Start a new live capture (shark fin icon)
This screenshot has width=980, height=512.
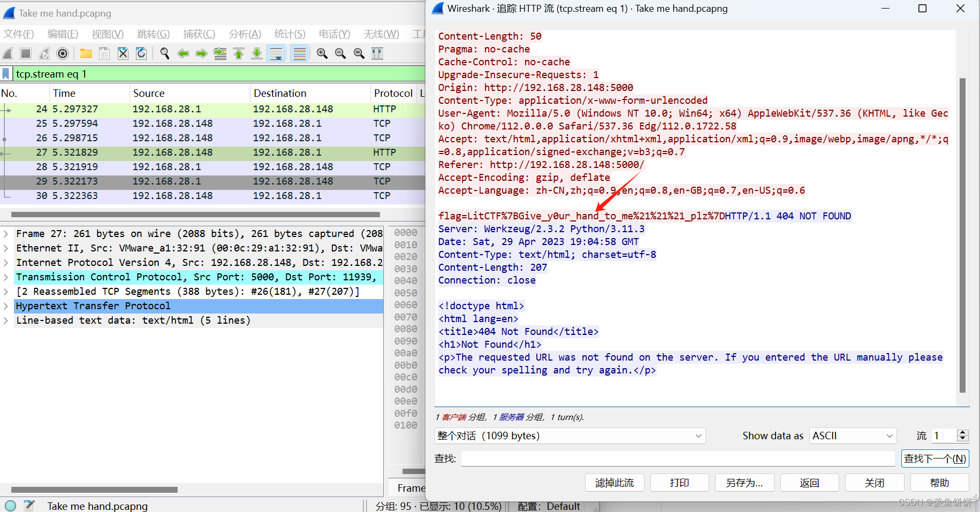[7, 54]
